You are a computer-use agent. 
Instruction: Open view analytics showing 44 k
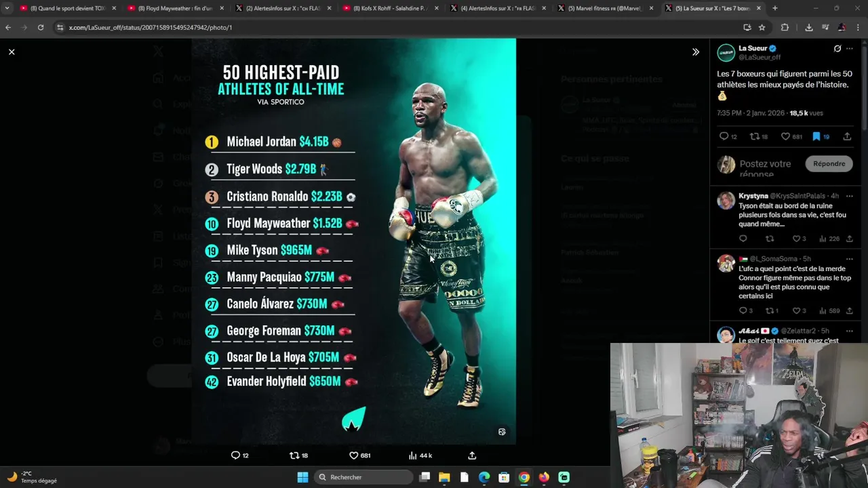click(x=420, y=455)
